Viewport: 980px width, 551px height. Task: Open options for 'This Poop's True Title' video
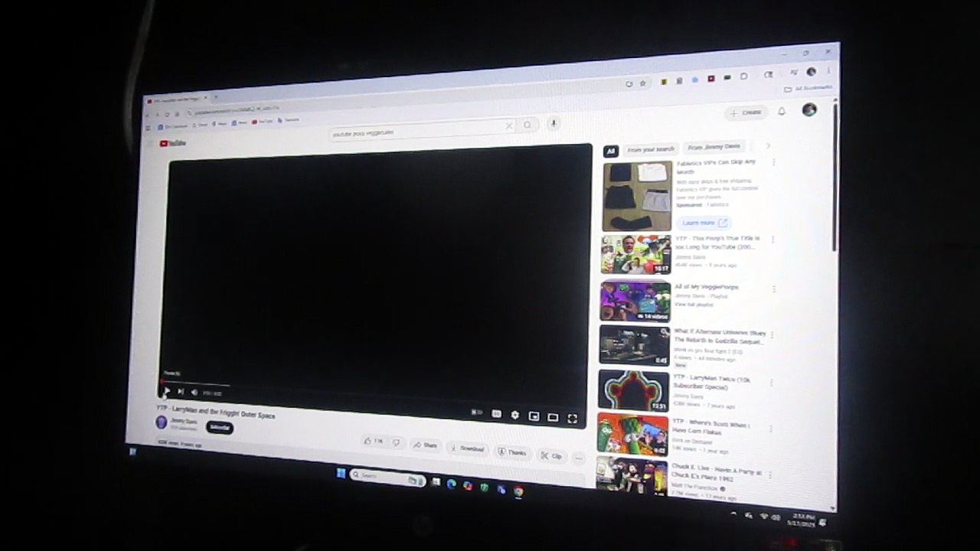pyautogui.click(x=773, y=240)
